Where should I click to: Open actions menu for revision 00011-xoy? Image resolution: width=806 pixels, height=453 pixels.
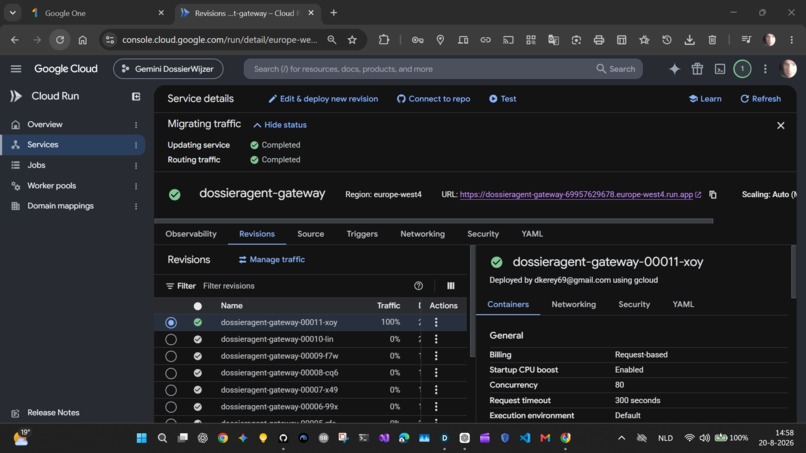pyautogui.click(x=436, y=322)
